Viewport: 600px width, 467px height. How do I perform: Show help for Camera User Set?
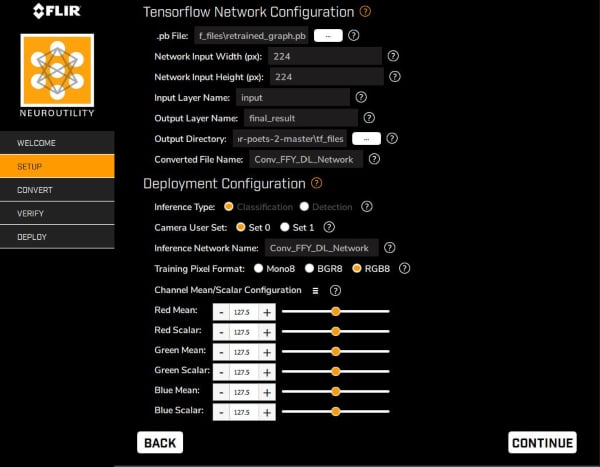pos(329,227)
